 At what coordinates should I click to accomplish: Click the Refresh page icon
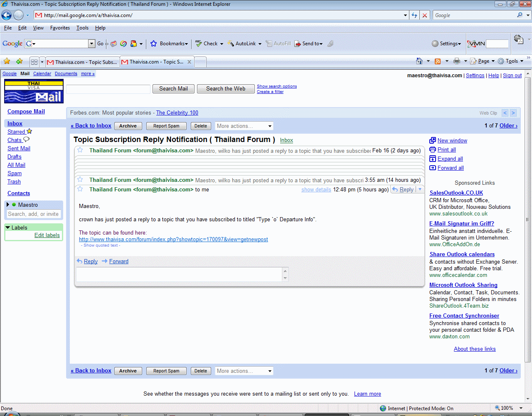pyautogui.click(x=414, y=15)
